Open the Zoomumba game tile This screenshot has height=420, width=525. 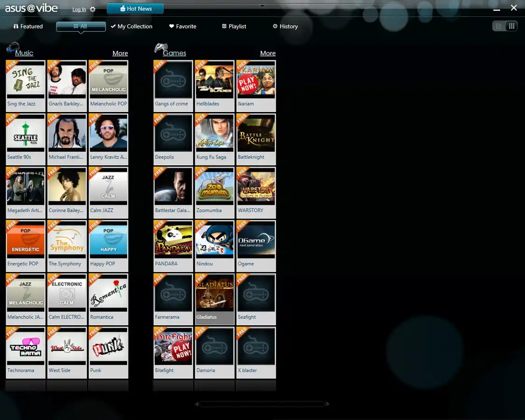click(x=215, y=192)
